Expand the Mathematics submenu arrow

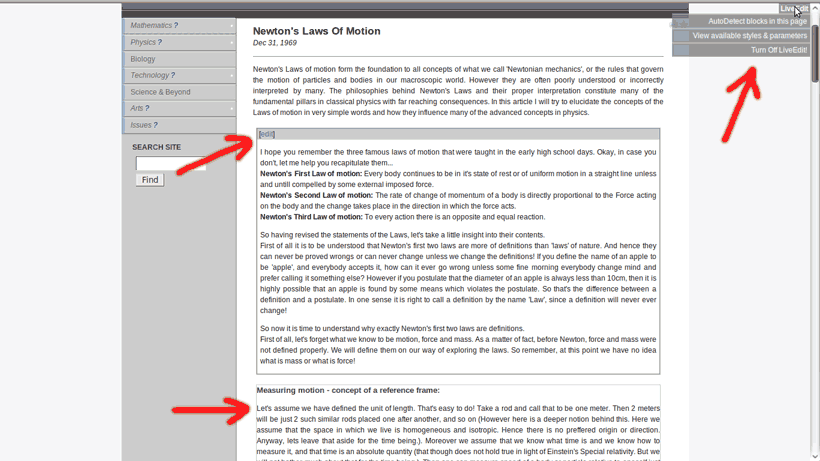pos(232,26)
